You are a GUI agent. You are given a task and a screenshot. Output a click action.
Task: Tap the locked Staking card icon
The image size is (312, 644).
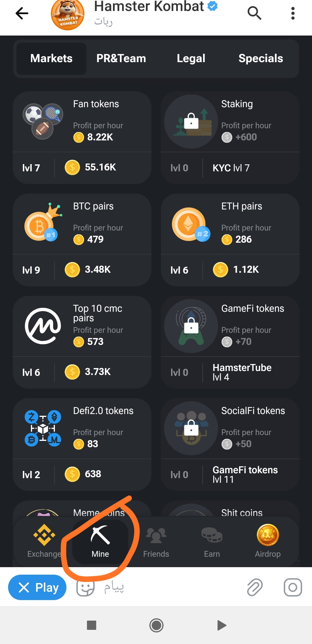coord(191,121)
